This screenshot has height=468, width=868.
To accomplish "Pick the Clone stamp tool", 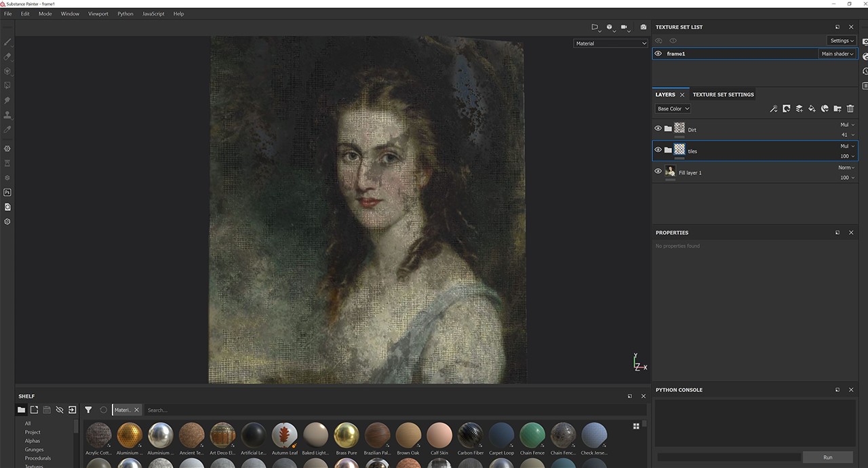I will pyautogui.click(x=7, y=113).
